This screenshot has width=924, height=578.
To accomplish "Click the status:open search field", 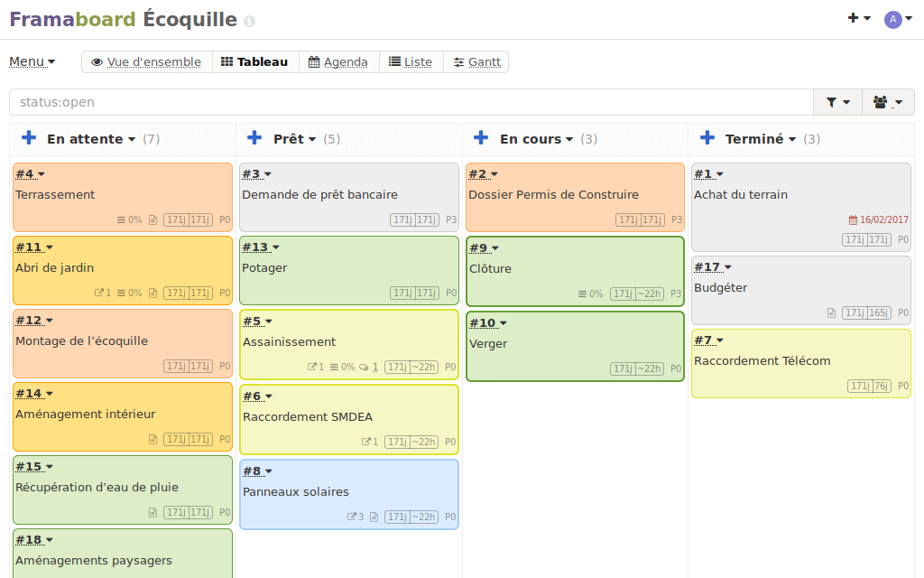I will point(411,102).
